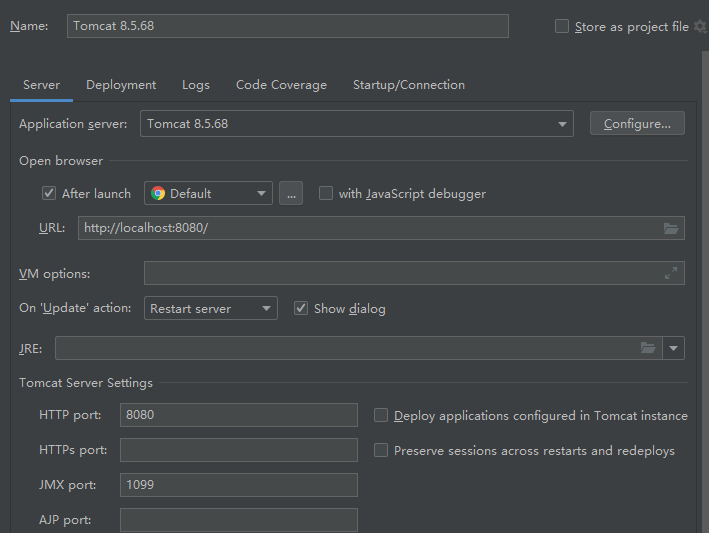Enable Preserve sessions across restarts and redeploys
This screenshot has width=709, height=533.
[x=381, y=450]
